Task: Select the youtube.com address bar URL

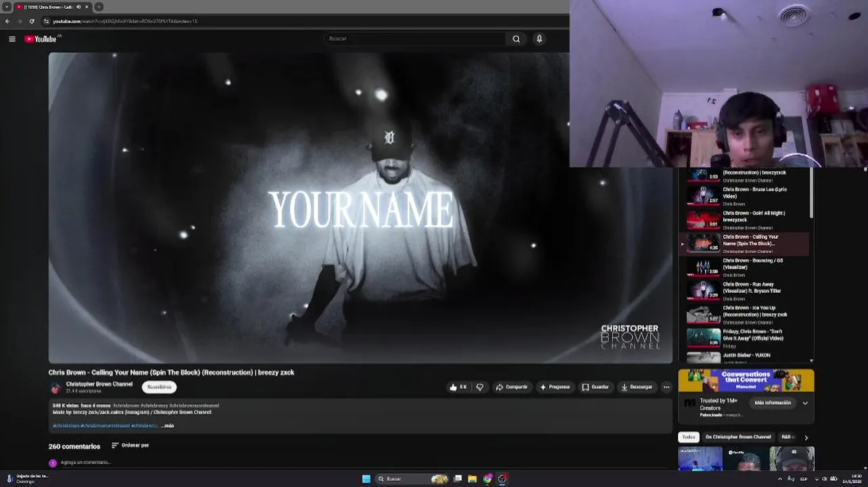Action: click(125, 21)
